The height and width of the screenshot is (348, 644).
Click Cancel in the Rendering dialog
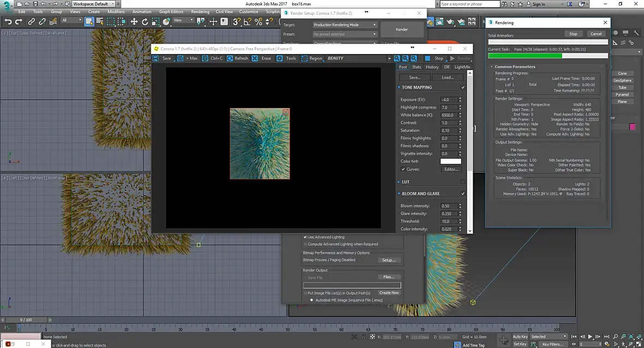[596, 34]
